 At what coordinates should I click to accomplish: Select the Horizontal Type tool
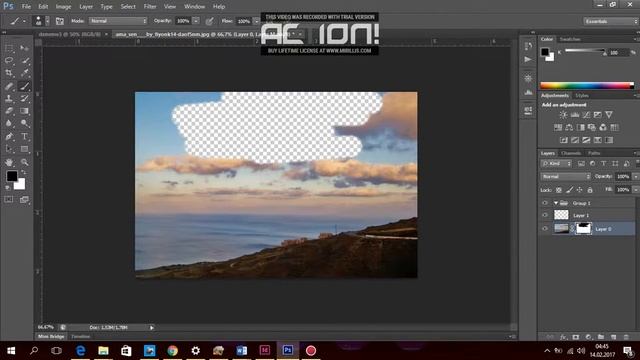[24, 136]
